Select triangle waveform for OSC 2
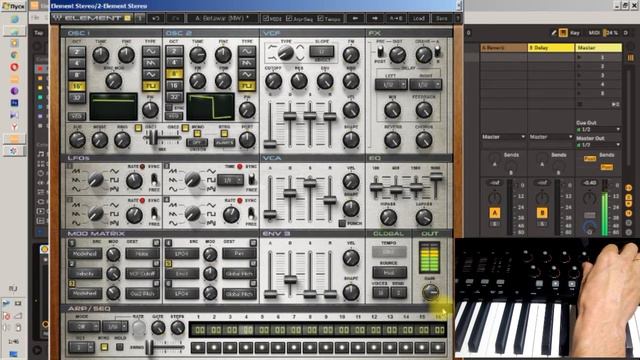Screen dimensions: 640x360 click(x=247, y=75)
